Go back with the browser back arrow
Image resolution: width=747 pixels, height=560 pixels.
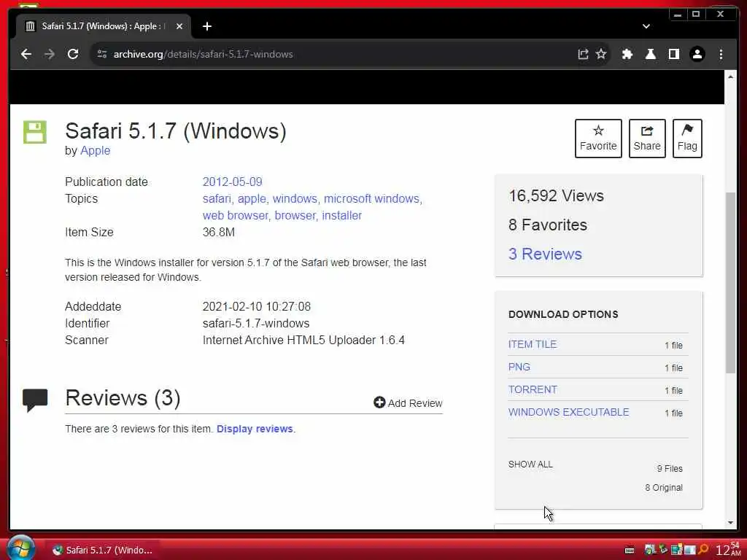26,54
